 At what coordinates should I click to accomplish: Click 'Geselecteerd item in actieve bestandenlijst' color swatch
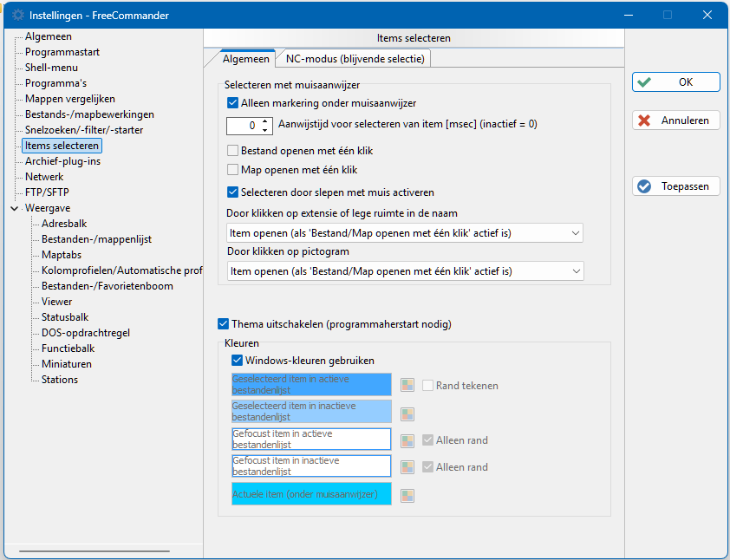click(x=311, y=385)
